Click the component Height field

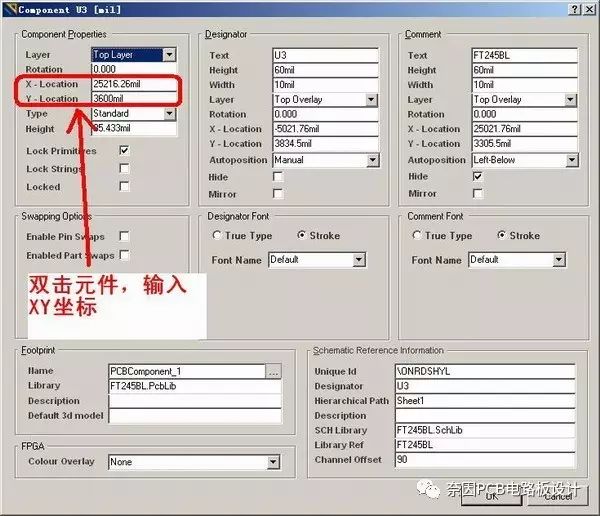[x=134, y=128]
